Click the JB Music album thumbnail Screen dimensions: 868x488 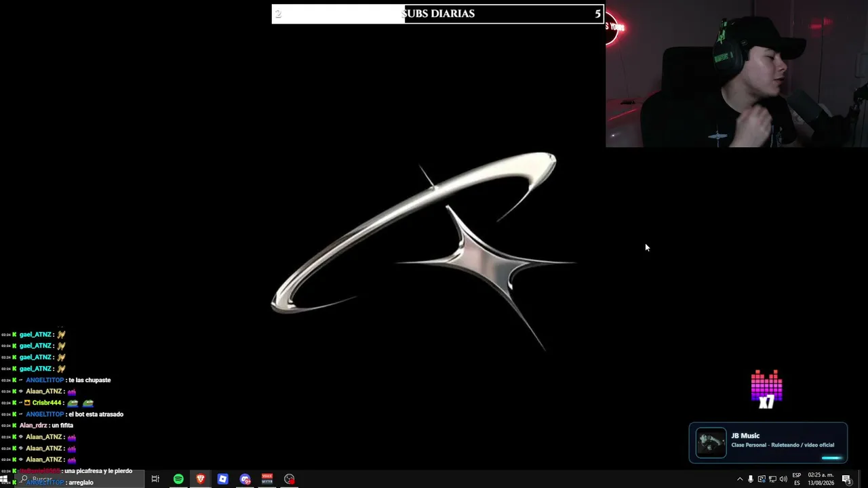[x=711, y=443]
